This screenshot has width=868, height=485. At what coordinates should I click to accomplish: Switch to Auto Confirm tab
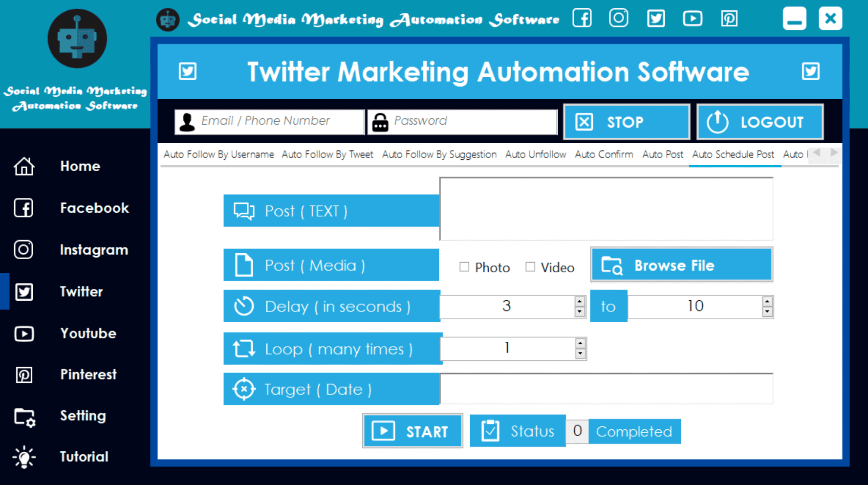(x=604, y=154)
